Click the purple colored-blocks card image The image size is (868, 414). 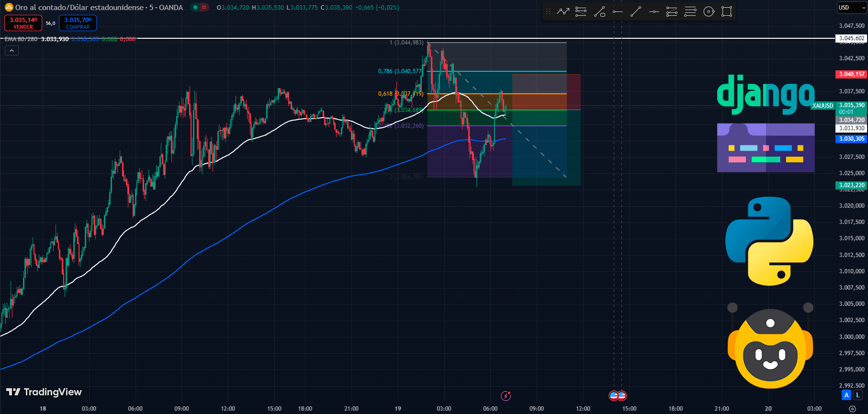coord(766,148)
